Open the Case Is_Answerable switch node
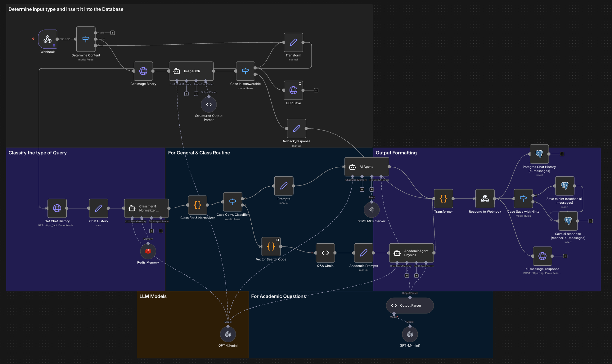 [245, 71]
